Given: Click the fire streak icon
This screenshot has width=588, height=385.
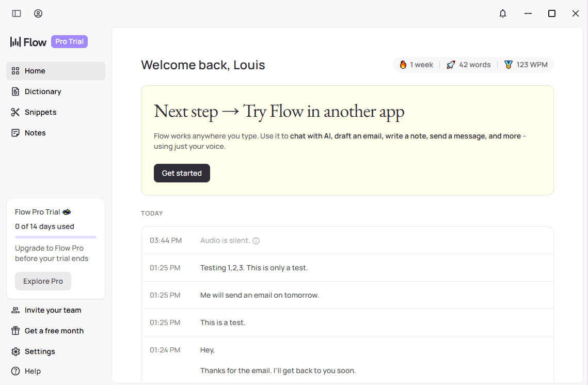Looking at the screenshot, I should click(x=403, y=65).
